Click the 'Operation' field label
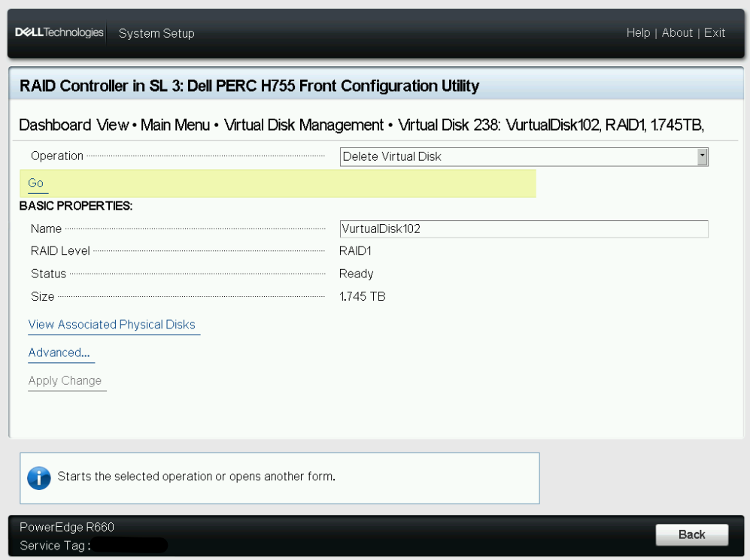This screenshot has width=750, height=560. pyautogui.click(x=57, y=156)
